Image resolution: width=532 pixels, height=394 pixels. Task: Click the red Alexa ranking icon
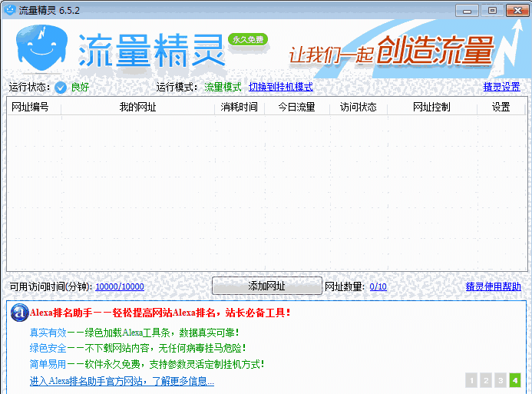(x=21, y=313)
